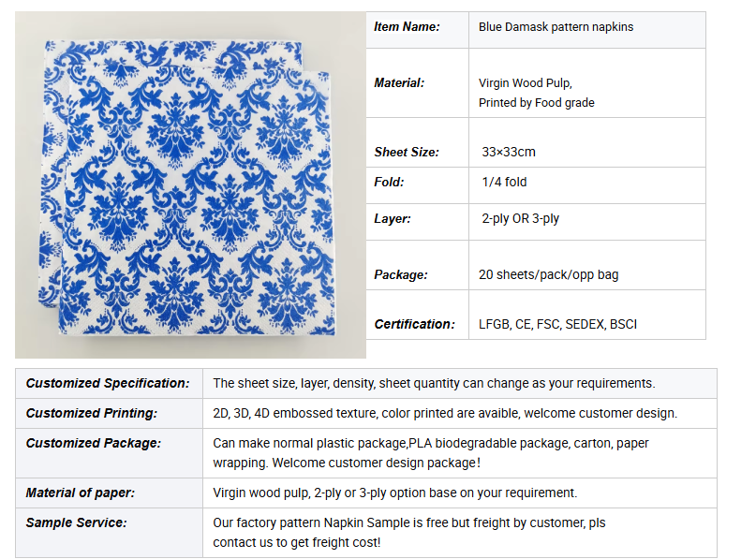Select the 'Blue Damask pattern napkins' name cell
The height and width of the screenshot is (559, 756).
pyautogui.click(x=586, y=29)
